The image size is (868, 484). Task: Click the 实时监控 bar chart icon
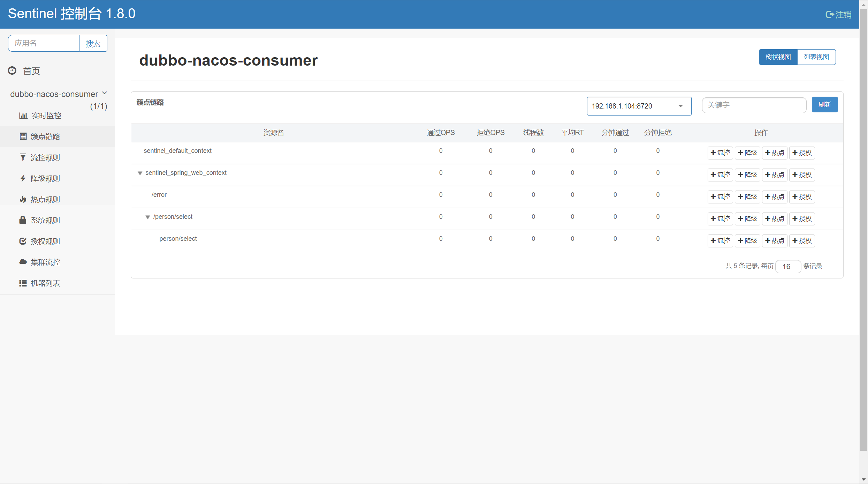coord(23,116)
